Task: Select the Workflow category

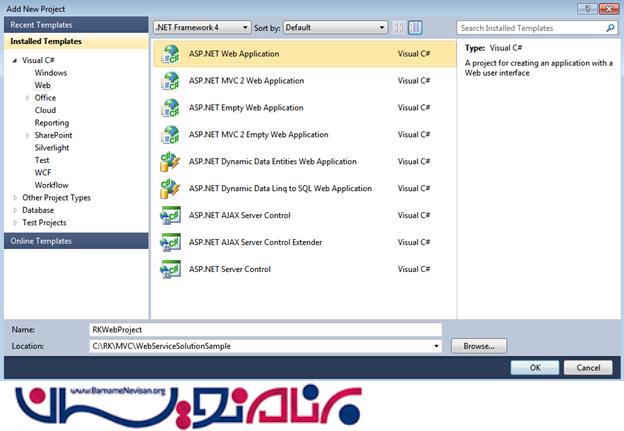Action: click(x=51, y=185)
